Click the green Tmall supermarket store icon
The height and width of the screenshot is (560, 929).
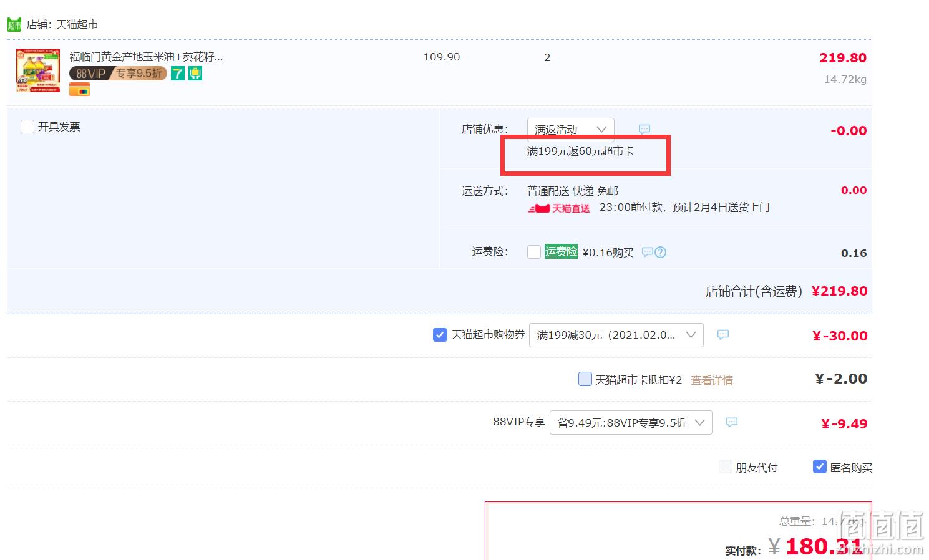click(14, 24)
